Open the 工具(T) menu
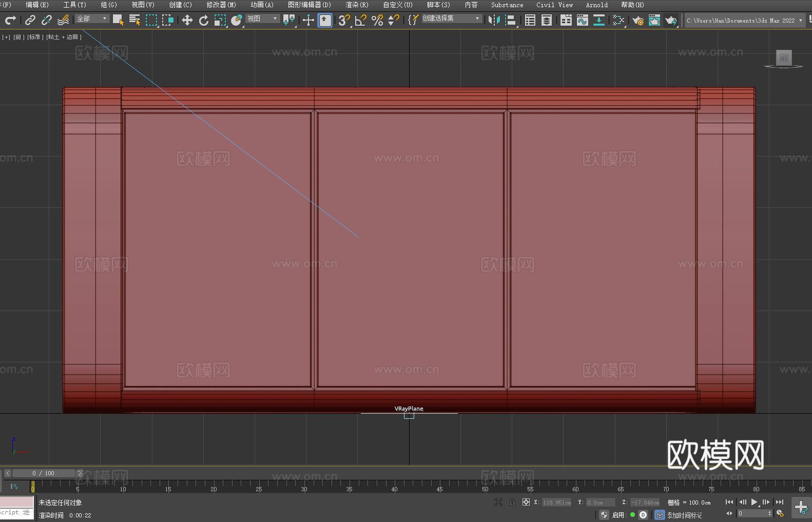812x522 pixels. tap(75, 5)
